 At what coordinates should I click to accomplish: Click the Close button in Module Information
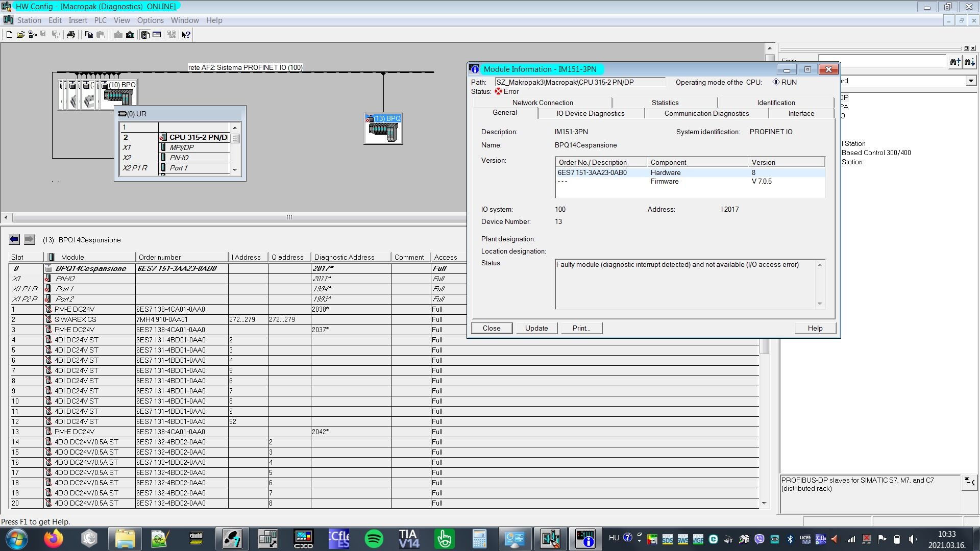[492, 328]
